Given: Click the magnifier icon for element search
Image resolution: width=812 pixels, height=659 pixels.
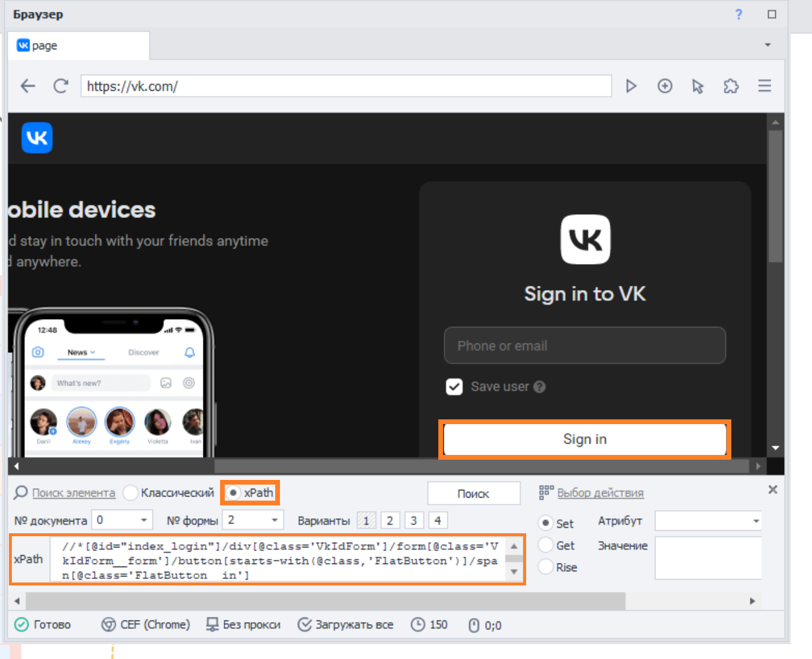Looking at the screenshot, I should (21, 492).
